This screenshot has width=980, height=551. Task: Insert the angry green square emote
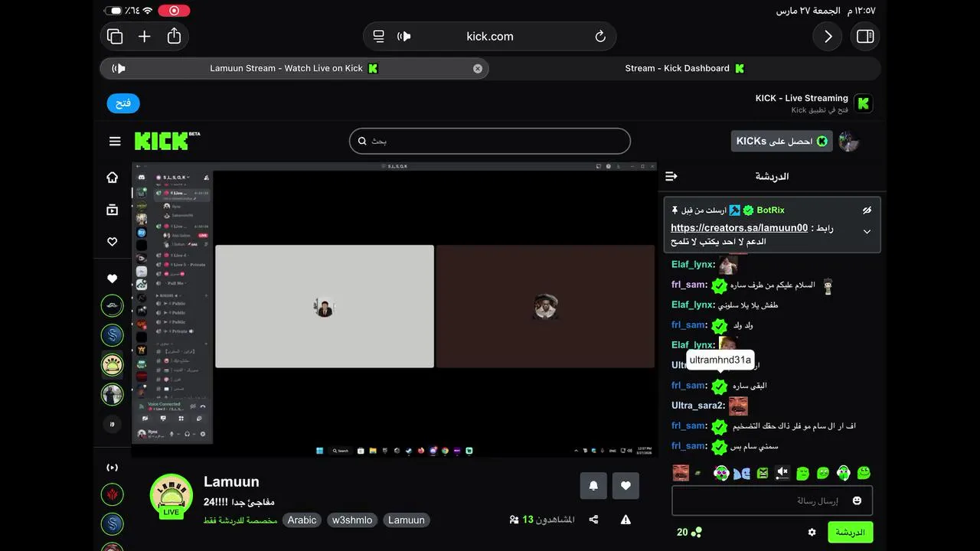(x=762, y=473)
